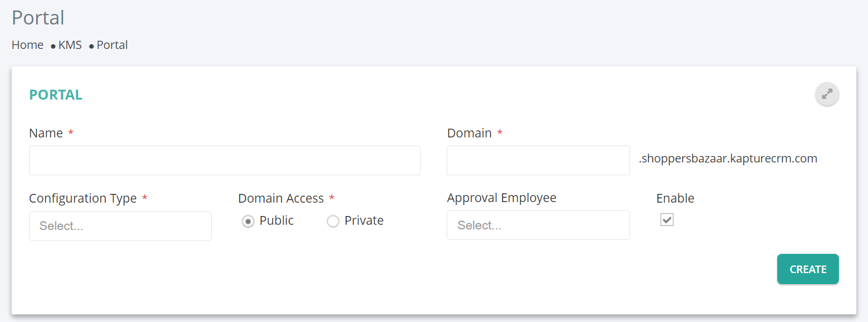Image resolution: width=868 pixels, height=322 pixels.
Task: Click the Portal breadcrumb item
Action: coord(112,45)
